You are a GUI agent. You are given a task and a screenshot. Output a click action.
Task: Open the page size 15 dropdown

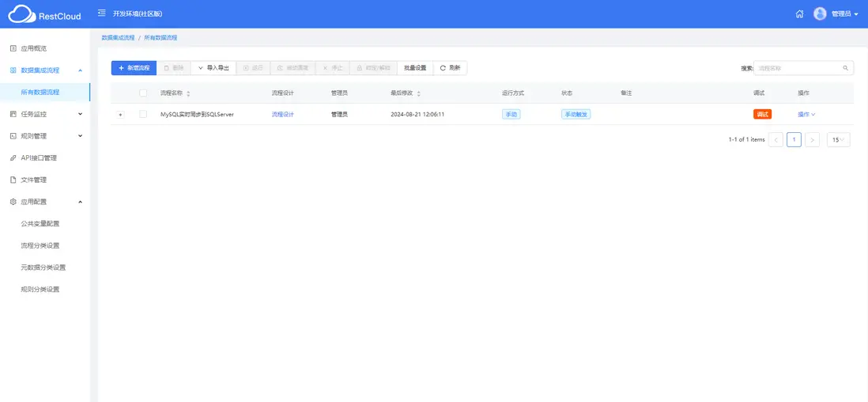(x=839, y=140)
